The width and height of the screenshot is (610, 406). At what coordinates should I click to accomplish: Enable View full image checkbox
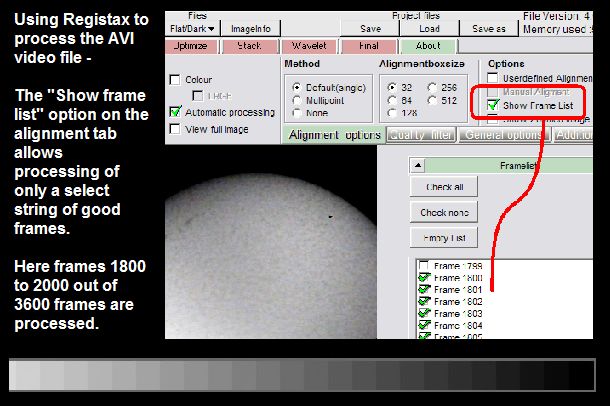click(x=176, y=128)
